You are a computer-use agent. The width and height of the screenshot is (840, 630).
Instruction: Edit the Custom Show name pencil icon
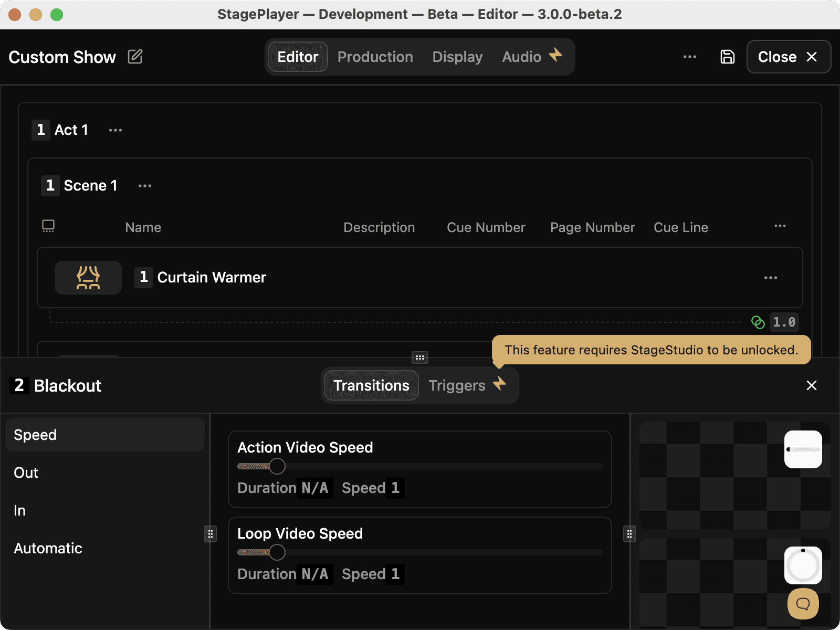point(135,57)
